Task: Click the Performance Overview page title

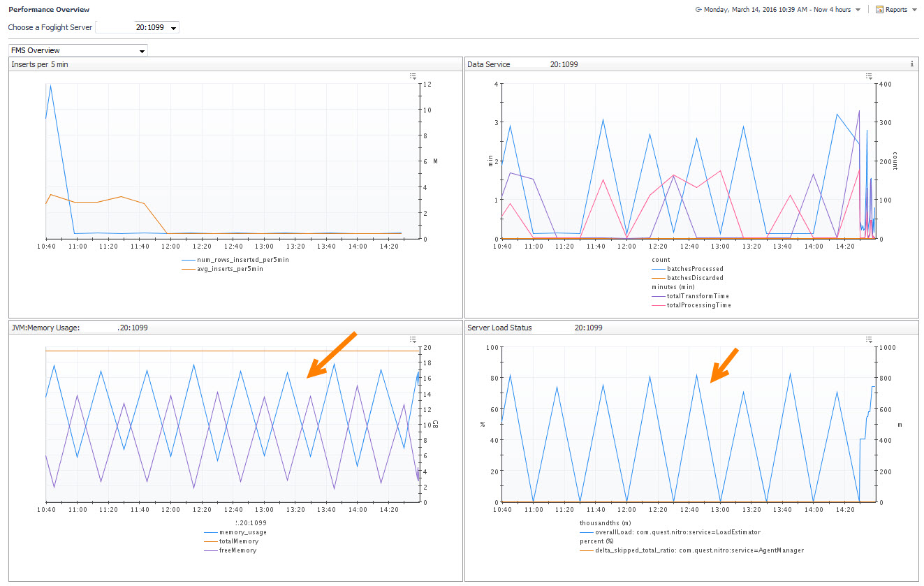Action: point(49,10)
